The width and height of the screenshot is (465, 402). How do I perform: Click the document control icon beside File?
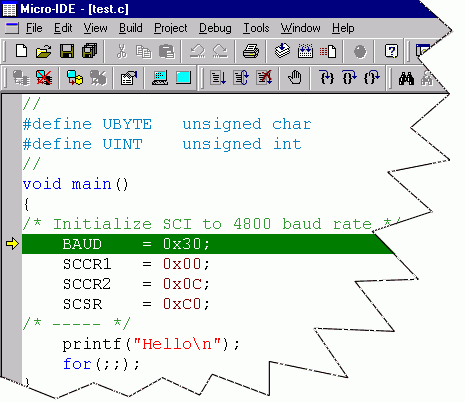coord(12,28)
